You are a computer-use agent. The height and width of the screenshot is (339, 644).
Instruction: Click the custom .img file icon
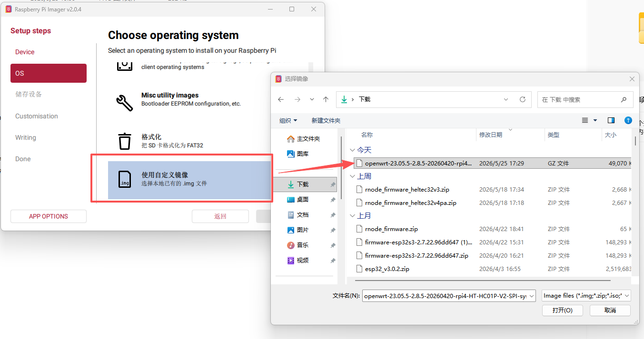[x=125, y=179]
